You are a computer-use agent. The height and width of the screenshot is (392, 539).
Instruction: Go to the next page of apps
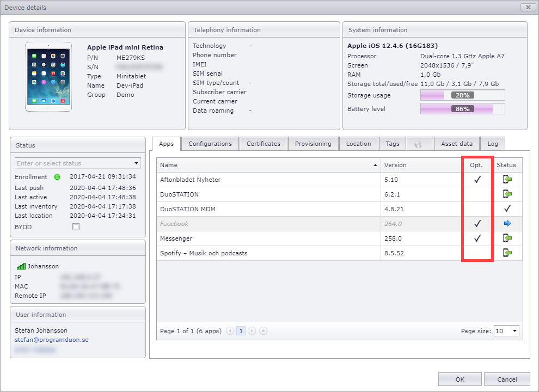(252, 331)
